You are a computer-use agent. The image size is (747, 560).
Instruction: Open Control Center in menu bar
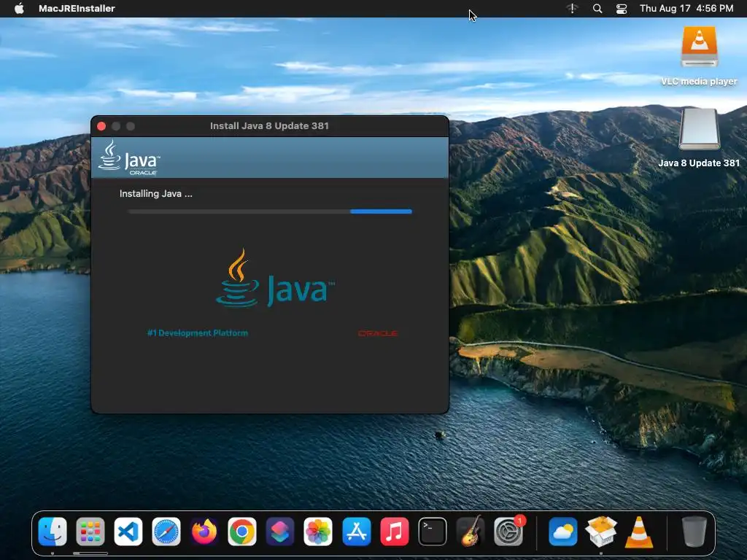click(x=622, y=9)
